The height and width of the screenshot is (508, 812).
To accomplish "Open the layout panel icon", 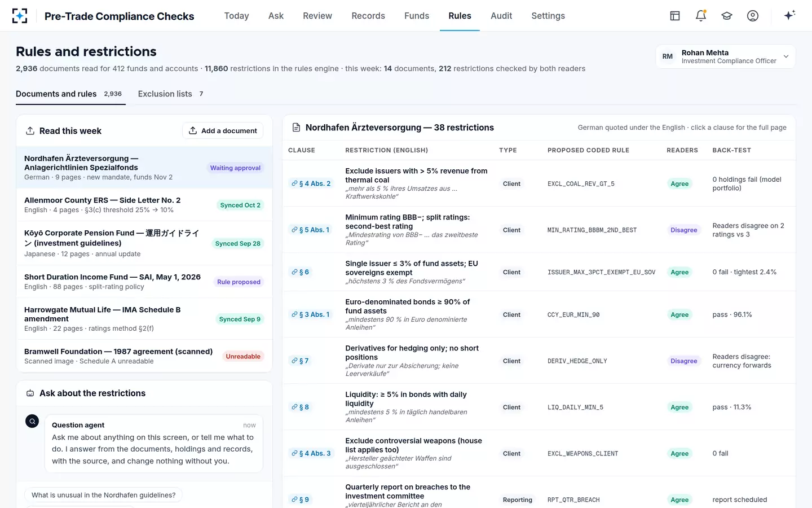I will pos(675,16).
